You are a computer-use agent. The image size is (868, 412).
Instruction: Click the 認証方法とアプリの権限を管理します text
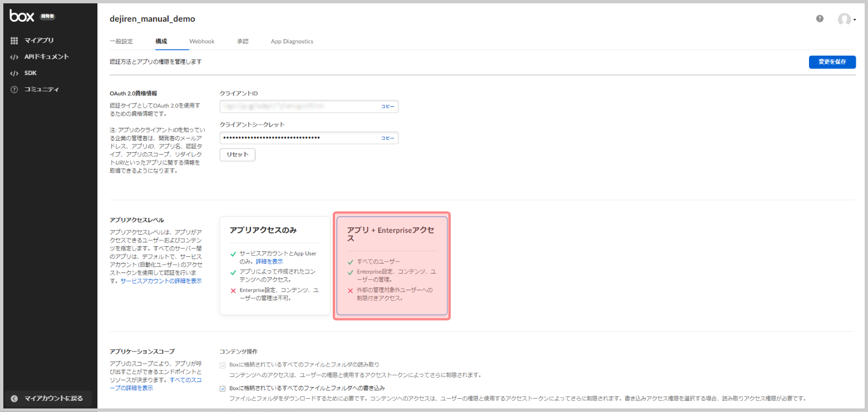click(x=156, y=62)
